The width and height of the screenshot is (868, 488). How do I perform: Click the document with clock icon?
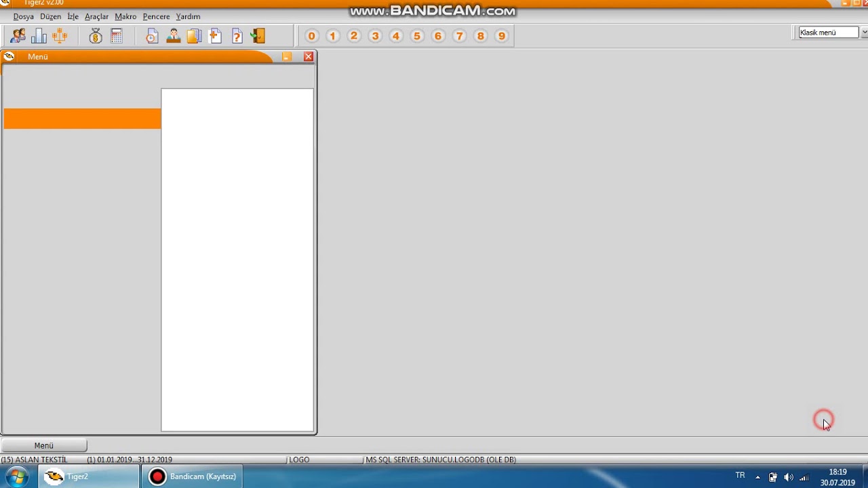click(152, 36)
